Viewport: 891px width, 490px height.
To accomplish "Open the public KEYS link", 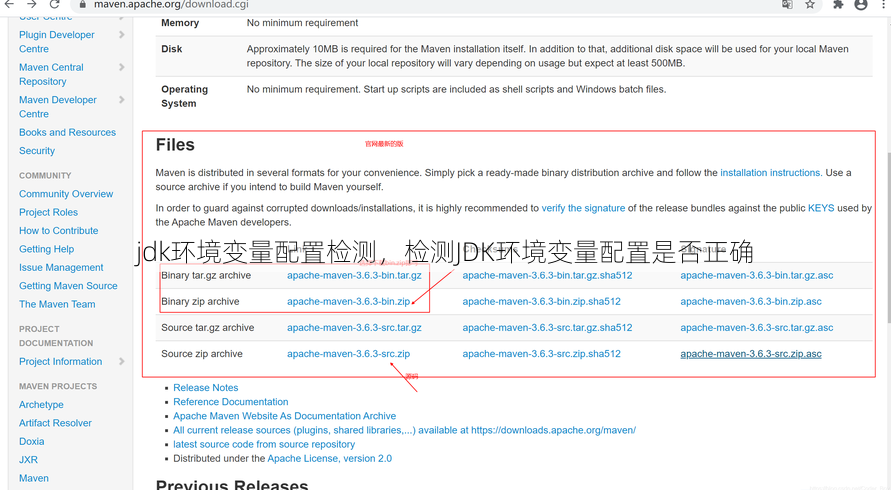I will pyautogui.click(x=821, y=208).
